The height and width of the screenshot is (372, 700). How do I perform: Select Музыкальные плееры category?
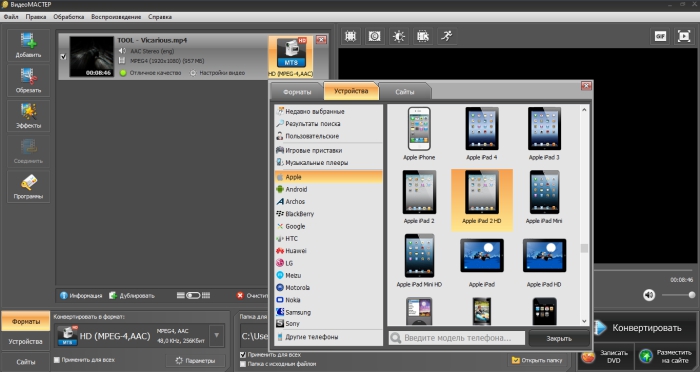click(329, 163)
